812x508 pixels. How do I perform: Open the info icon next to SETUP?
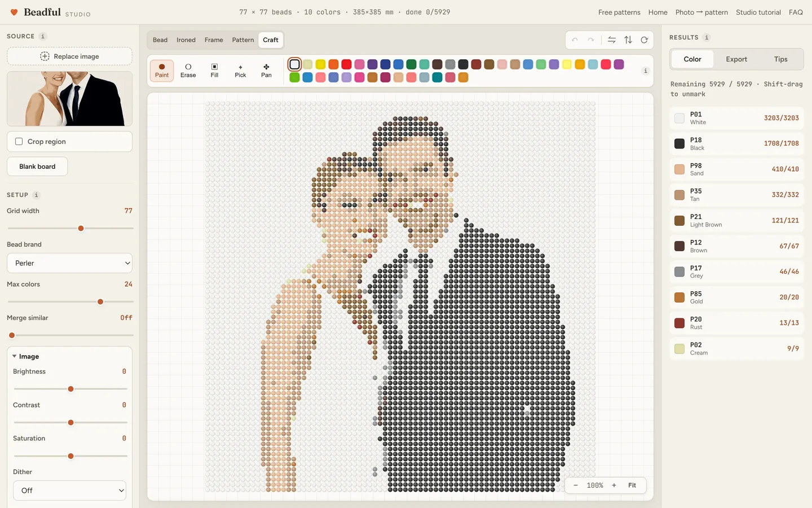tap(36, 195)
